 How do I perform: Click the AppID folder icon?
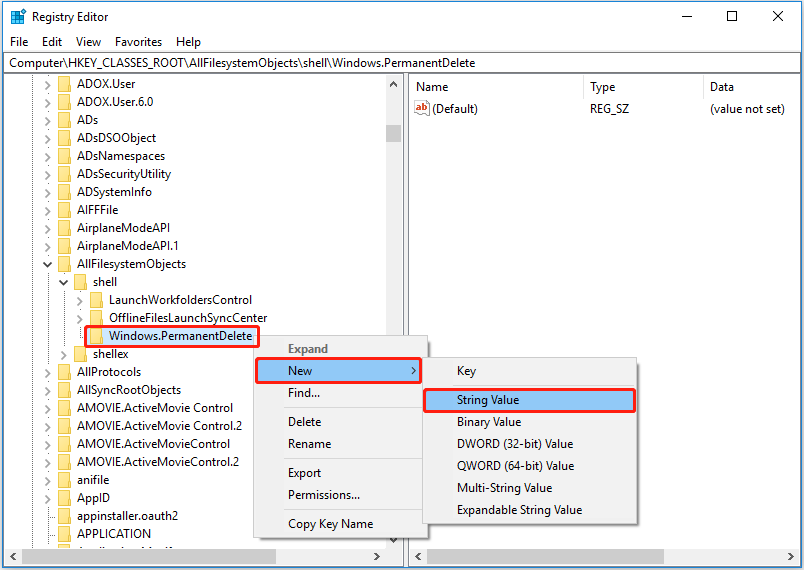[64, 498]
